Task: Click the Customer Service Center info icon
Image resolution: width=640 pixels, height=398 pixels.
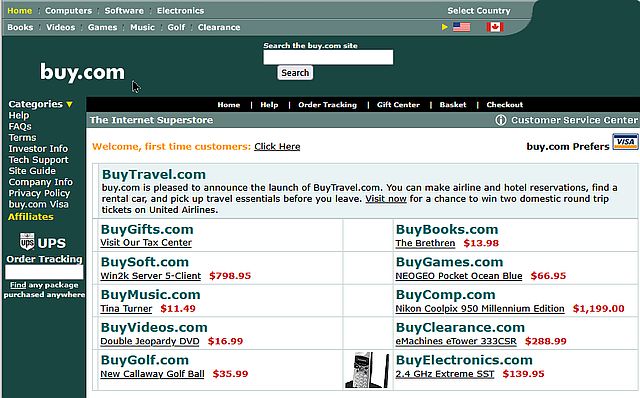Action: point(501,120)
